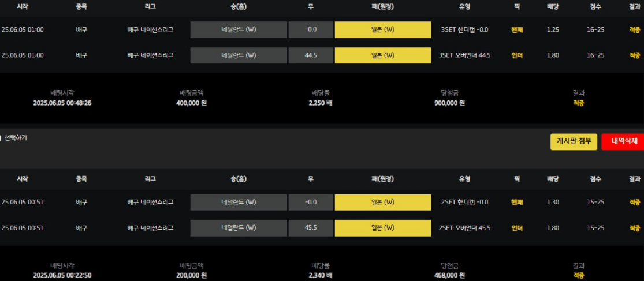Viewport: 644px width, 281px height.
Task: Click the 2SET 핸디캡 -0.0 type text
Action: pos(464,202)
